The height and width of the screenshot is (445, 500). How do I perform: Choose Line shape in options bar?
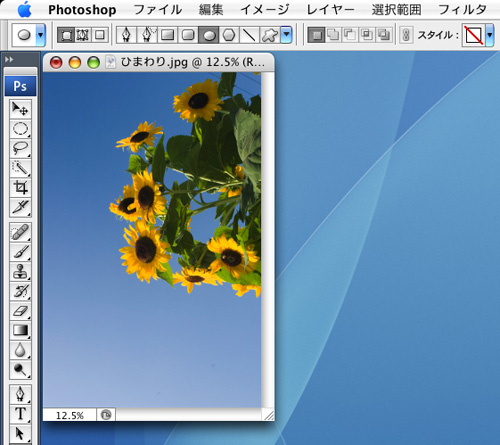(249, 35)
